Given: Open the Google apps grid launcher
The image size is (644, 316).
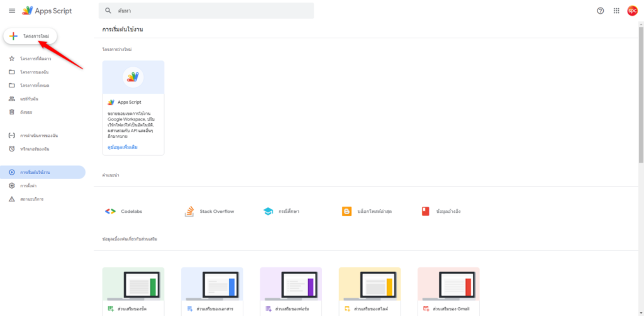Looking at the screenshot, I should click(616, 11).
